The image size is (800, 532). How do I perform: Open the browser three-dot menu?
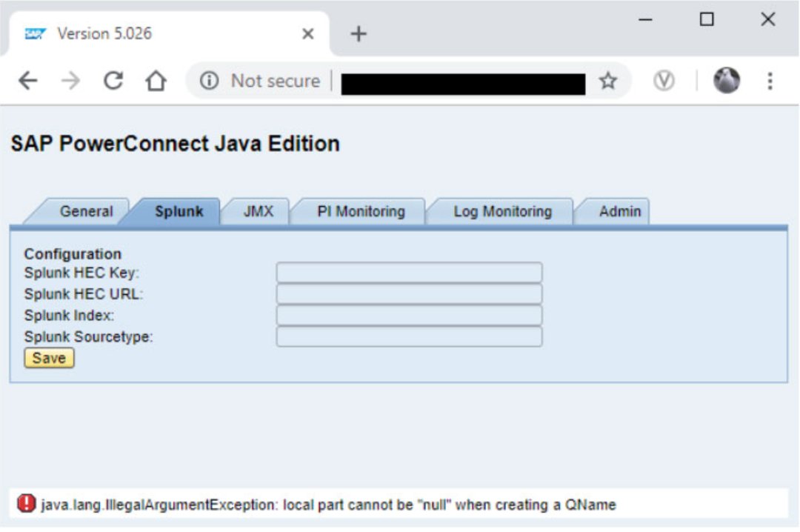pos(770,81)
